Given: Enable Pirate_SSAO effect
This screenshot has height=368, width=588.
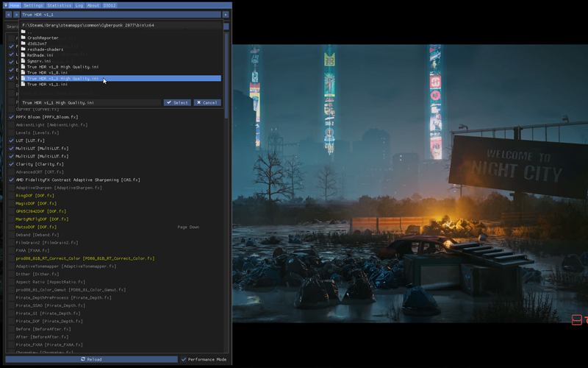Looking at the screenshot, I should [11, 305].
